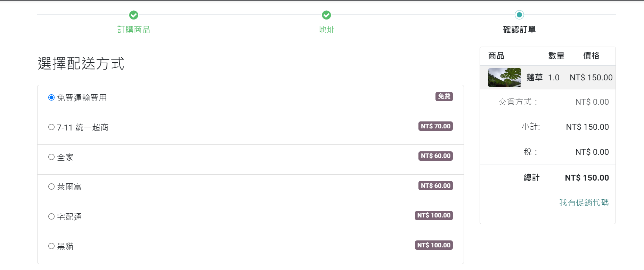644x270 pixels.
Task: Click the 蓪草 product thumbnail image
Action: 504,77
